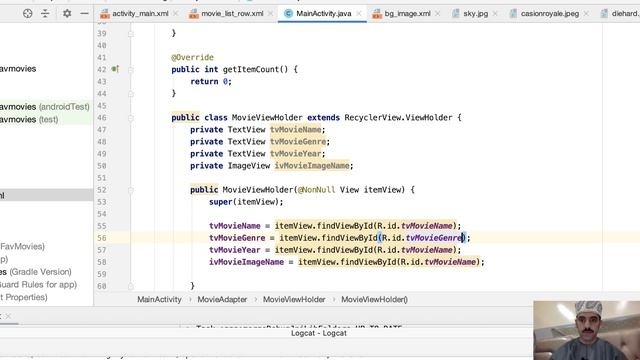The image size is (640, 360).
Task: Click the webcam video thumbnail
Action: click(587, 330)
